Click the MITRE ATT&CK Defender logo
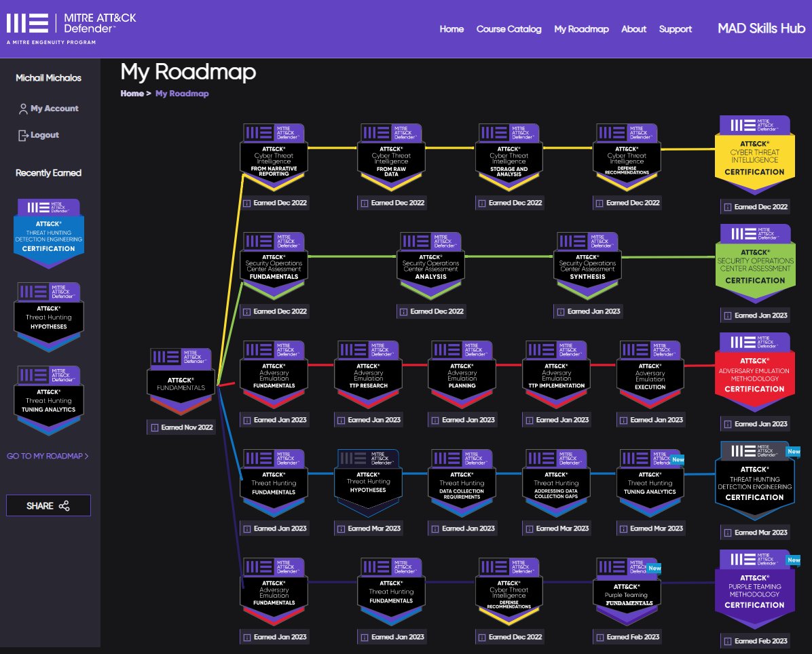Image resolution: width=812 pixels, height=654 pixels. 71,28
